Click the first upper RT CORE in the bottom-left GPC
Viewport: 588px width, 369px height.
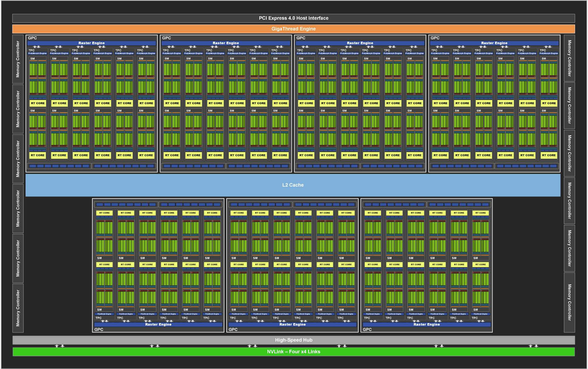(x=104, y=213)
